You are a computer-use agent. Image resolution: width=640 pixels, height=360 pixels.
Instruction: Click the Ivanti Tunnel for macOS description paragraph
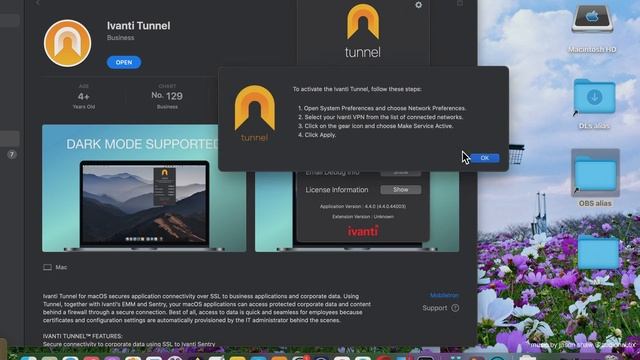tap(207, 308)
